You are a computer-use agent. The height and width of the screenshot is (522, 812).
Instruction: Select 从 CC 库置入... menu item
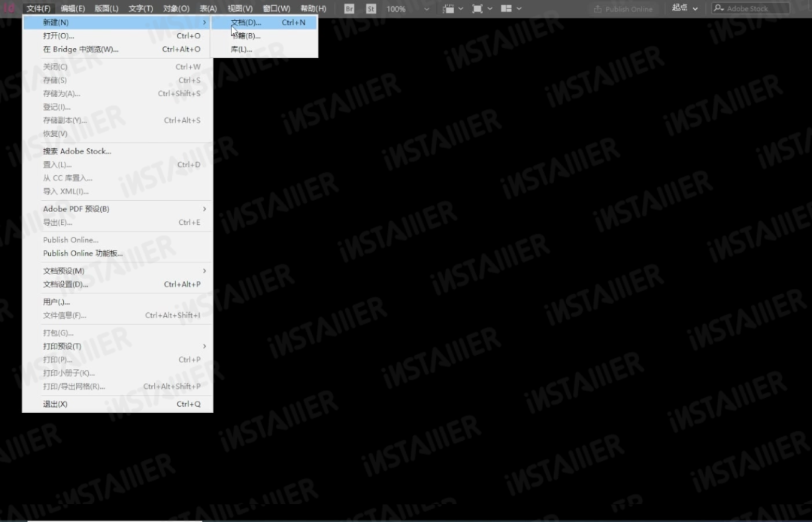coord(117,178)
